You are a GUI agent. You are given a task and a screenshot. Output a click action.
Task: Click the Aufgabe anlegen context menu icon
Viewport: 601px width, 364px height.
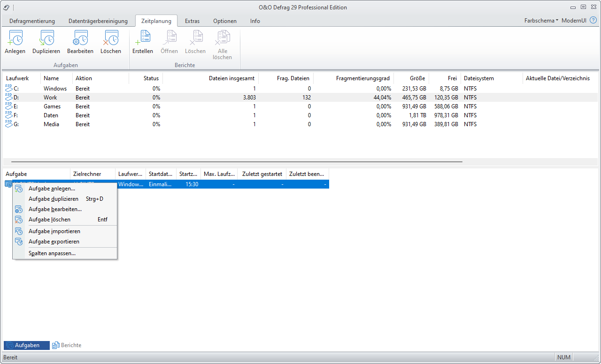coord(19,189)
